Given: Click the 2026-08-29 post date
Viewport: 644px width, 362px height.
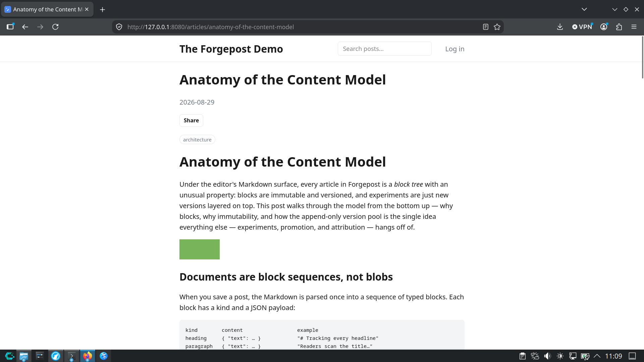Looking at the screenshot, I should [x=197, y=102].
